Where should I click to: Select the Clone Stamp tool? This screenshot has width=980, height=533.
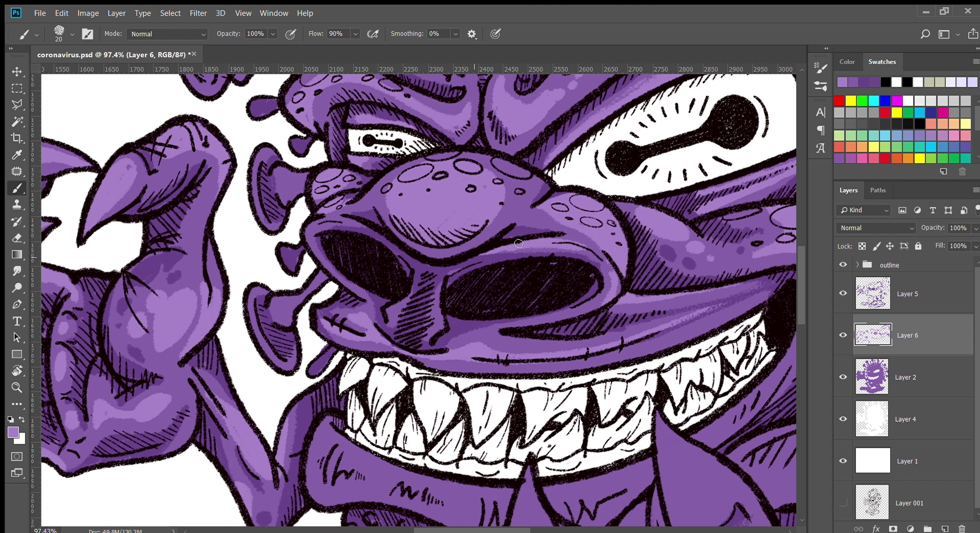[17, 205]
